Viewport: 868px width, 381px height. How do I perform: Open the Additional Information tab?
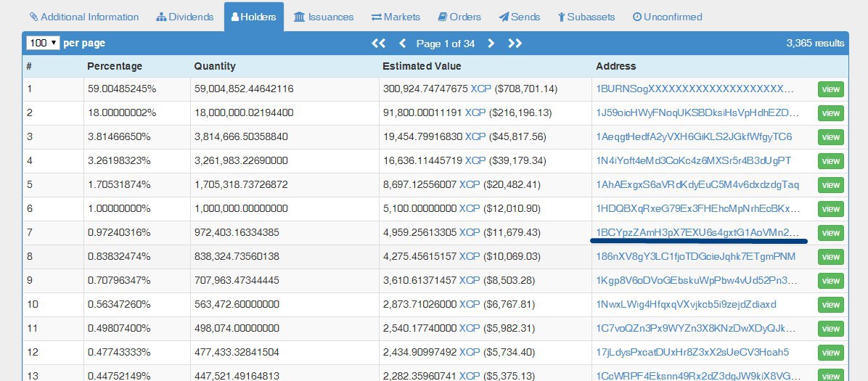point(84,17)
